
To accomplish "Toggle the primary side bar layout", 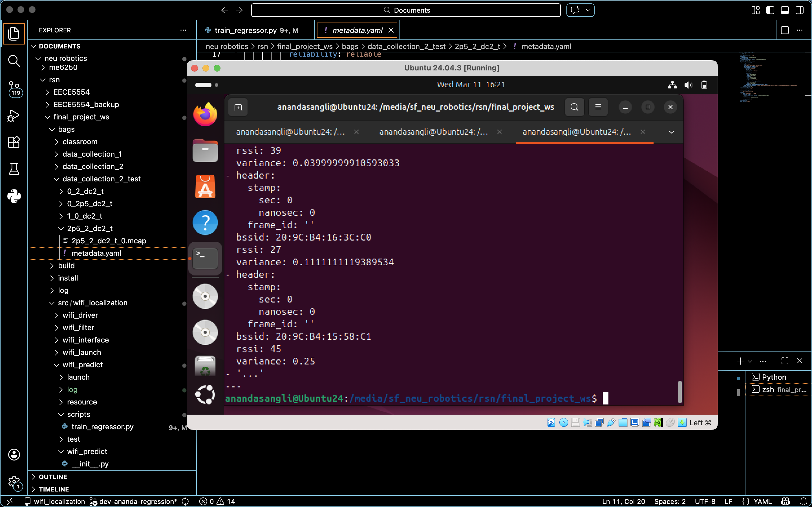I will (x=770, y=10).
